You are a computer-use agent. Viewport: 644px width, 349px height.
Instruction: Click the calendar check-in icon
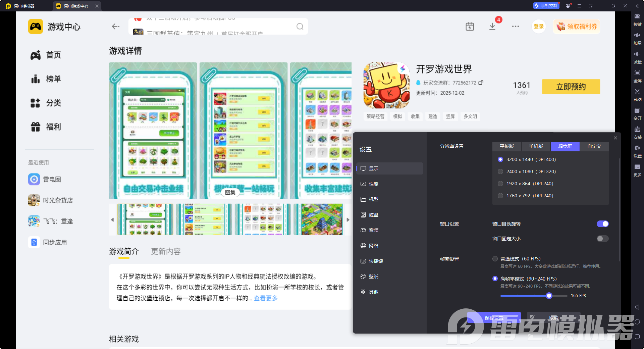click(x=470, y=27)
